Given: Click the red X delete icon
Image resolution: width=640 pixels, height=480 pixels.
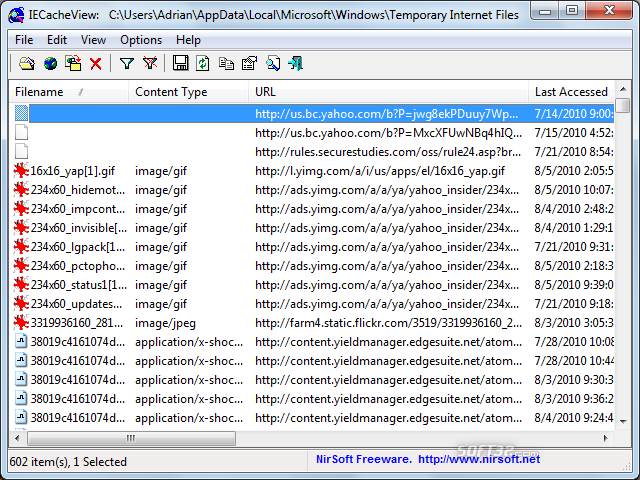Looking at the screenshot, I should [x=96, y=64].
